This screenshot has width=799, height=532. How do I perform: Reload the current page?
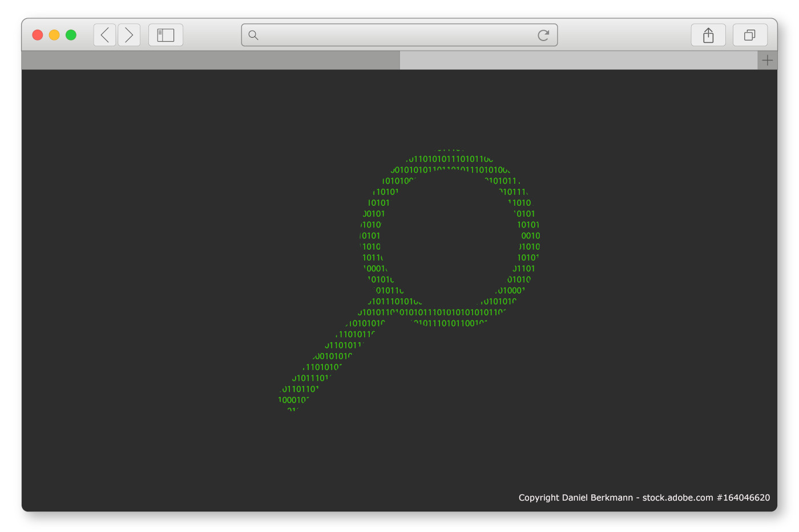tap(543, 35)
